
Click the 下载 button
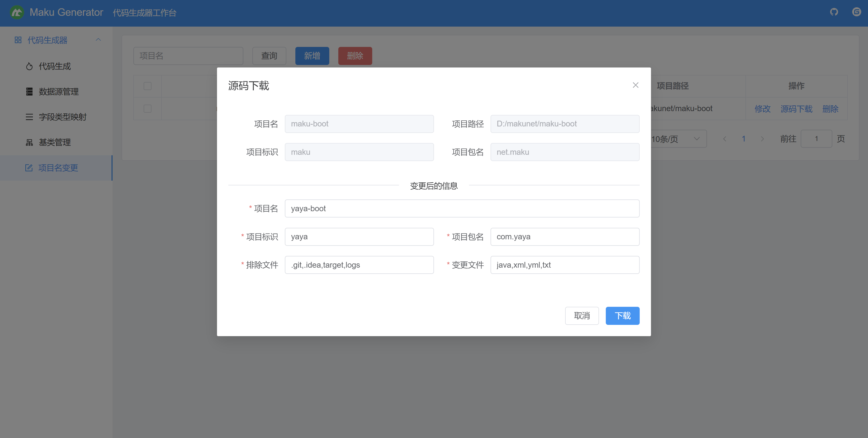(622, 315)
